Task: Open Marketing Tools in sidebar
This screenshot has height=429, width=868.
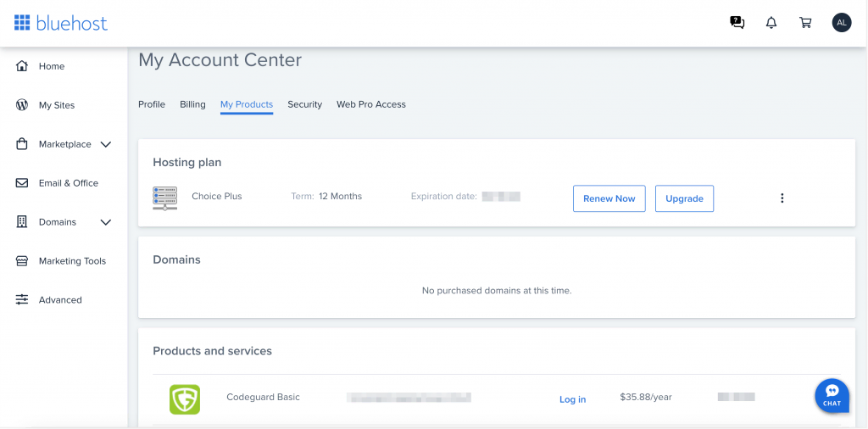Action: (x=72, y=261)
